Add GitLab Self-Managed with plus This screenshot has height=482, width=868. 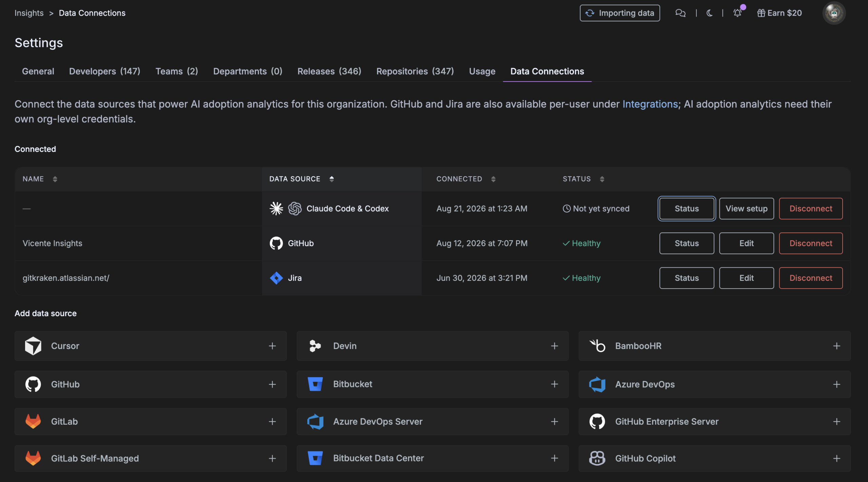[x=272, y=458]
